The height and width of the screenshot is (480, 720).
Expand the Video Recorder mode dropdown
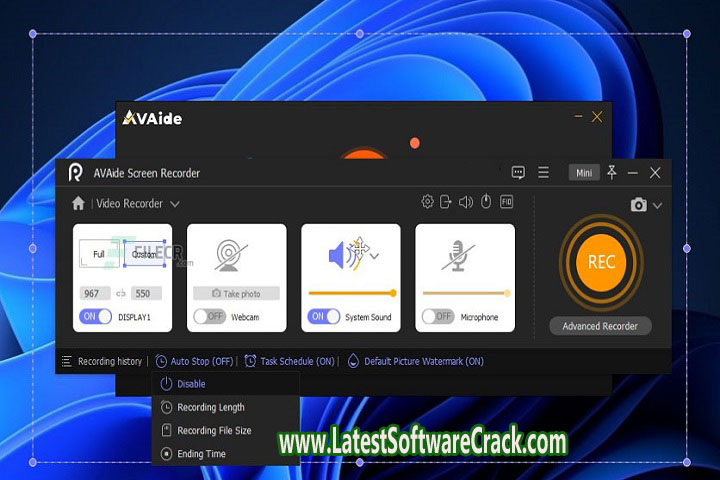[175, 204]
